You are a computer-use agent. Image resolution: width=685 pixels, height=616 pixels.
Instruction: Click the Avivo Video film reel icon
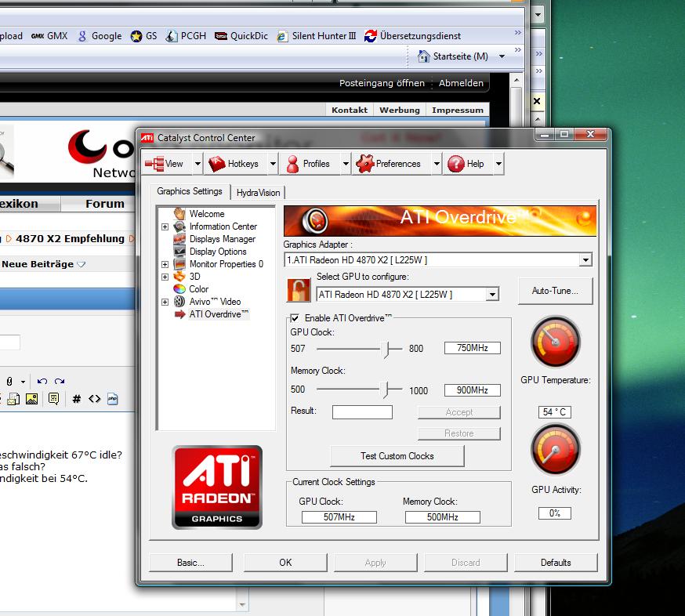coord(179,302)
